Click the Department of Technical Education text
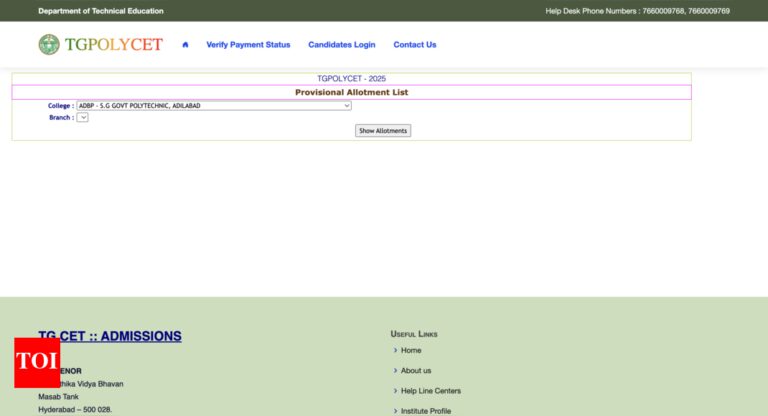This screenshot has height=416, width=768. [101, 11]
